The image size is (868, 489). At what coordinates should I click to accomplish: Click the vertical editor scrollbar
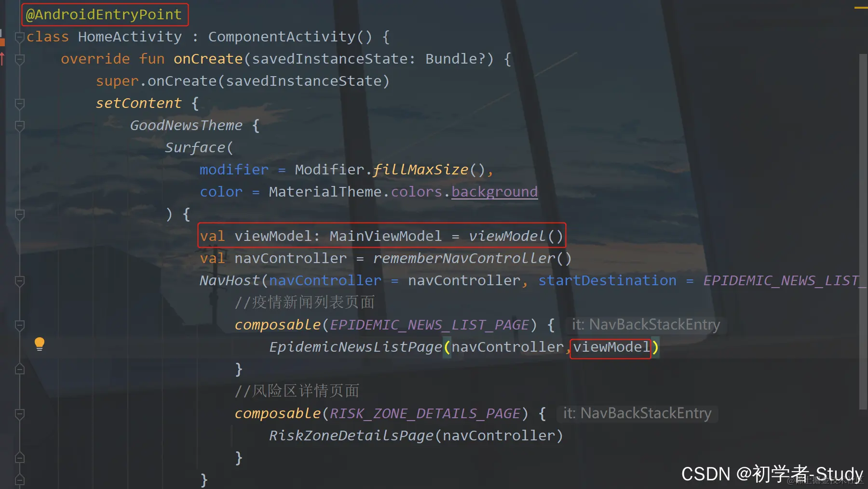click(863, 231)
